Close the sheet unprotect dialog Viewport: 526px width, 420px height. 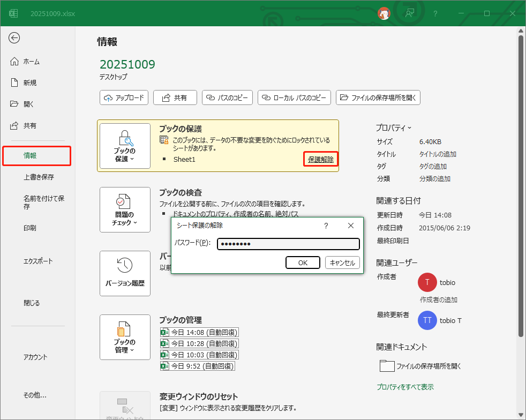coord(351,226)
